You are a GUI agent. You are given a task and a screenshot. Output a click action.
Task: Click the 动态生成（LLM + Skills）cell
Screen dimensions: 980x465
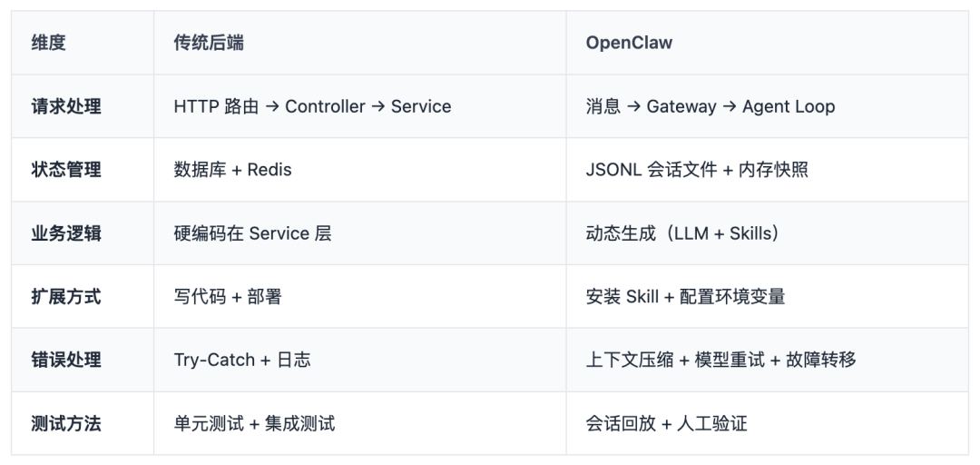[684, 233]
